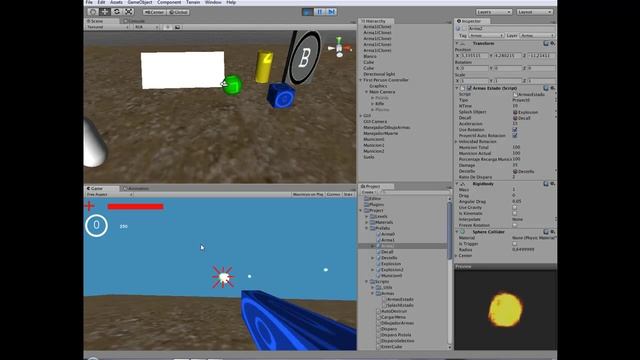Click Destello object field icon in Inspector
The width and height of the screenshot is (640, 360).
[515, 171]
